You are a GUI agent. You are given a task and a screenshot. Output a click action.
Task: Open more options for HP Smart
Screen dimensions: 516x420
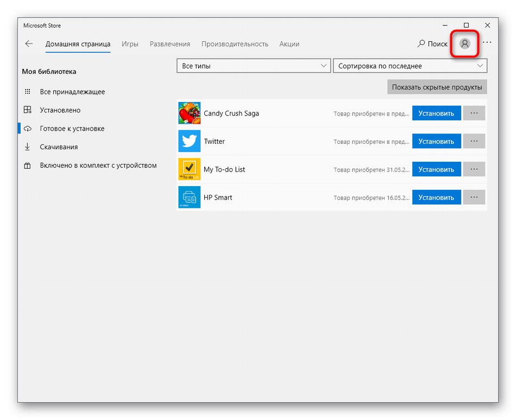[x=474, y=197]
